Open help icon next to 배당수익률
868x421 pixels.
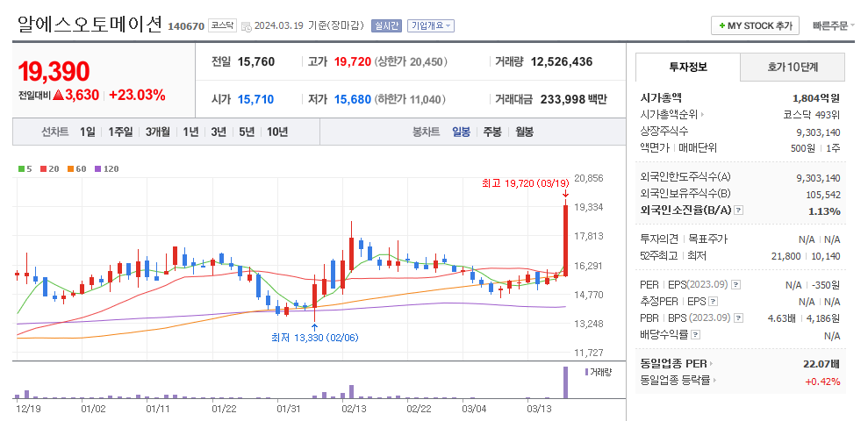(x=695, y=335)
